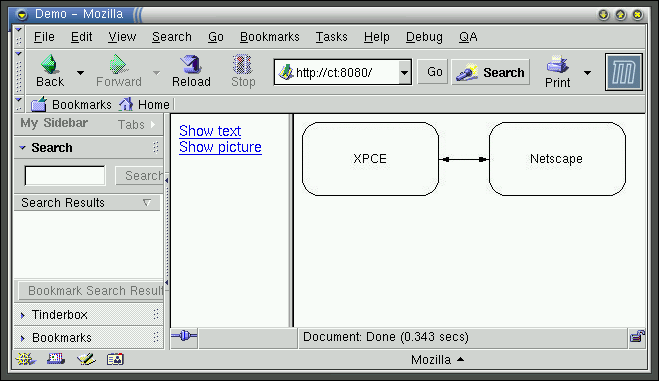This screenshot has width=659, height=381.
Task: Open the Back button history dropdown arrow
Action: coord(80,73)
